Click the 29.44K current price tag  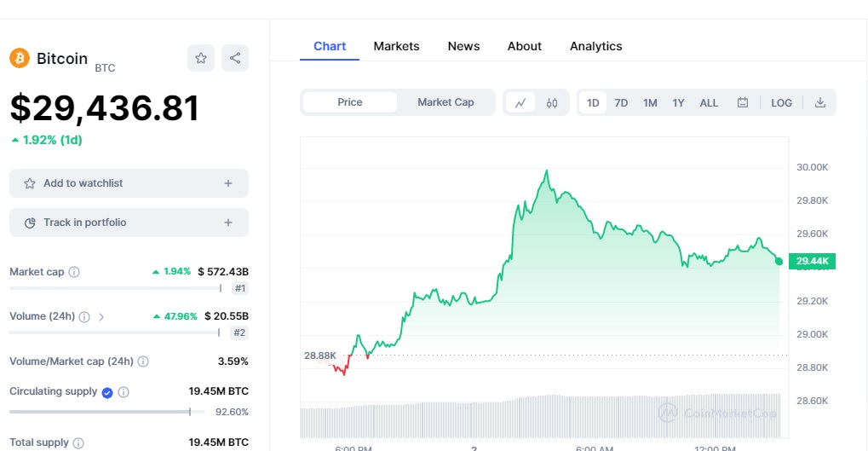point(812,261)
